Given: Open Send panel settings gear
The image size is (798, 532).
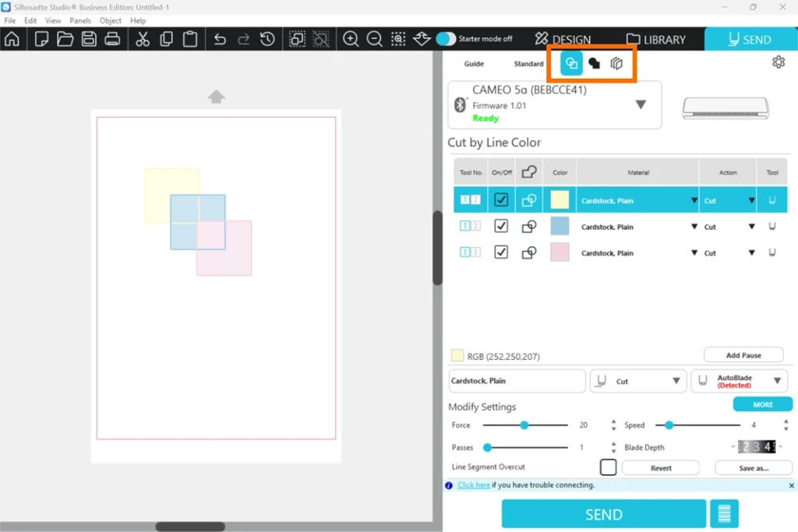Looking at the screenshot, I should click(778, 62).
